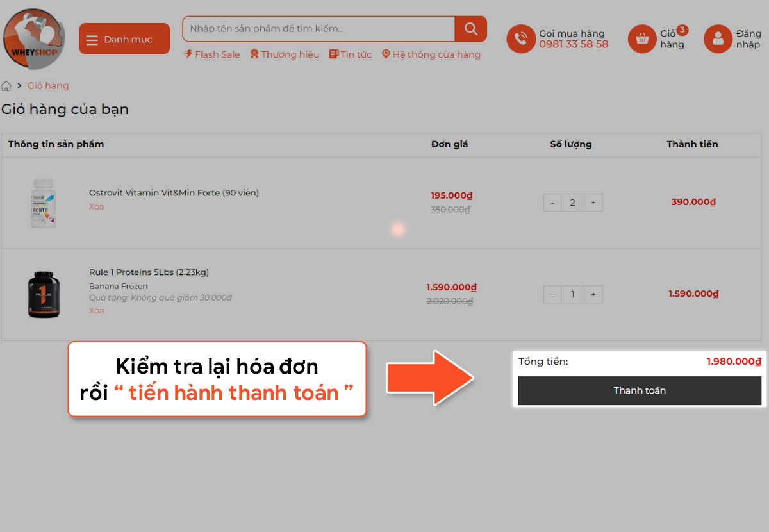
Task: Open the Tin tức news link
Action: point(351,54)
